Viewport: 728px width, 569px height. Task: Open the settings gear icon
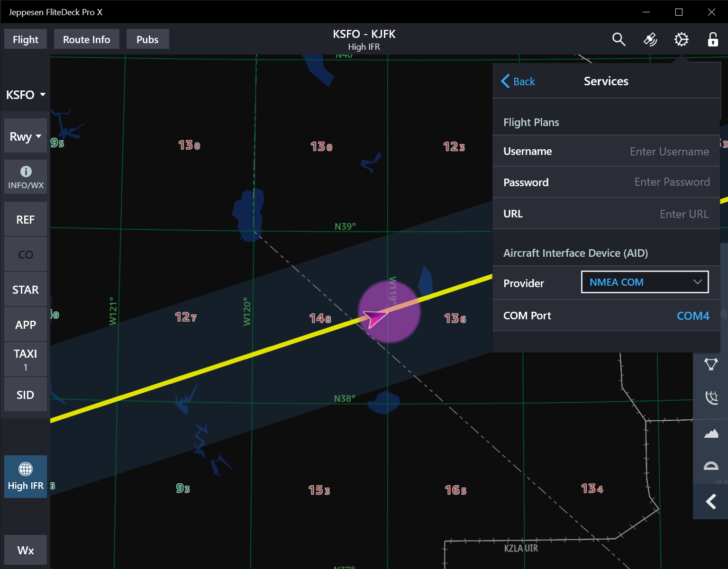(x=681, y=39)
